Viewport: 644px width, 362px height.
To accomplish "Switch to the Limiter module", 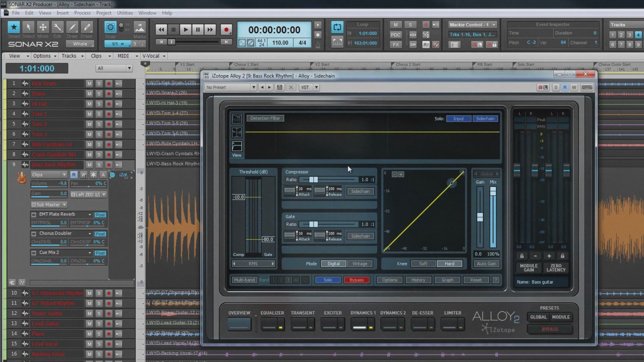I will tap(452, 324).
